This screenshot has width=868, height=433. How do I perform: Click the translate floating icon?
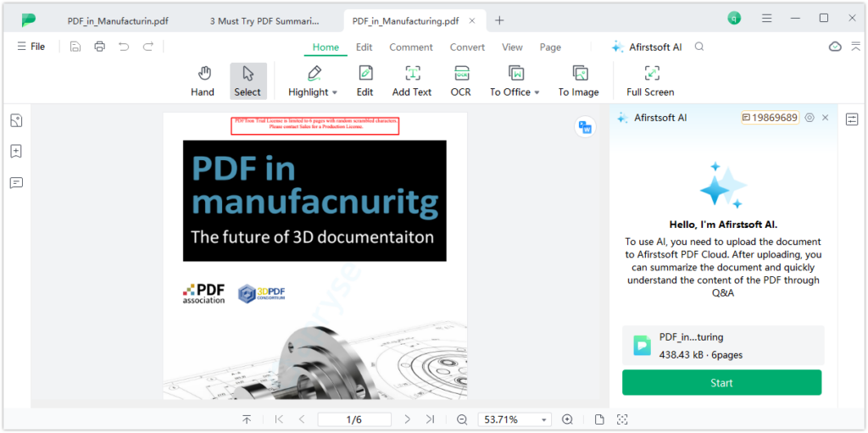pyautogui.click(x=585, y=127)
